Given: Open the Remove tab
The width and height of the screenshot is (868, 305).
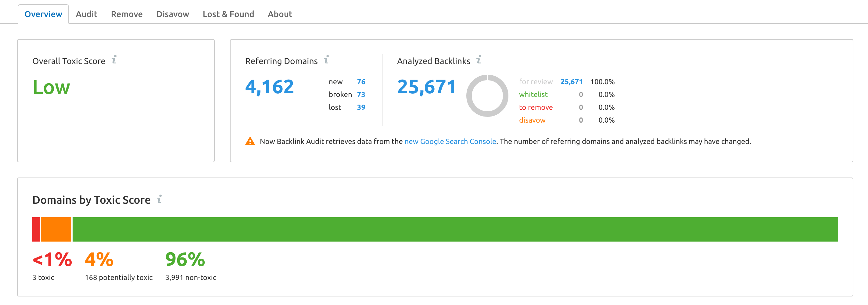Looking at the screenshot, I should point(127,14).
